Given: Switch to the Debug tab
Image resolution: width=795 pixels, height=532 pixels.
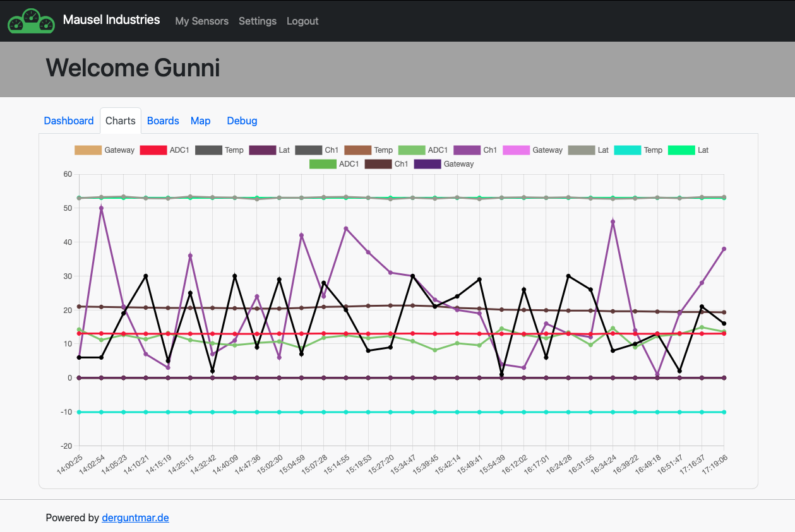Looking at the screenshot, I should [242, 121].
